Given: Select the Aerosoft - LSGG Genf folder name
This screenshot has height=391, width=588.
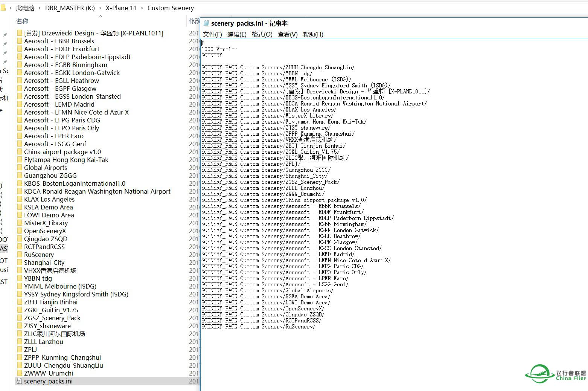Looking at the screenshot, I should pyautogui.click(x=55, y=144).
